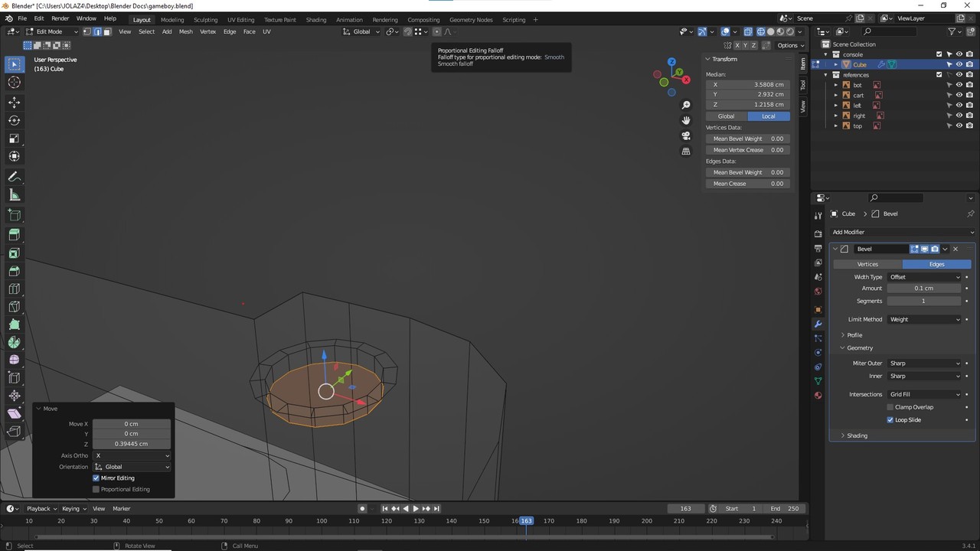The height and width of the screenshot is (551, 980).
Task: Enable the Proportional Editing checkbox
Action: click(96, 489)
